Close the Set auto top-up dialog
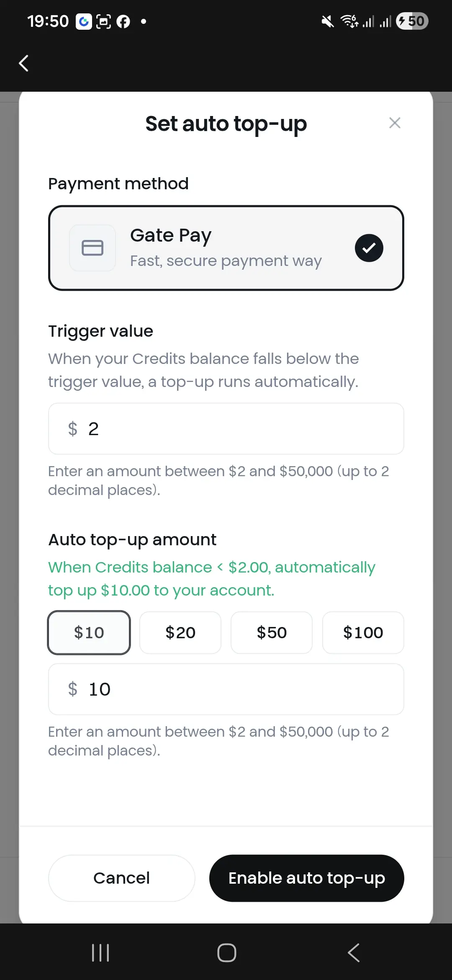This screenshot has height=980, width=452. pos(395,123)
